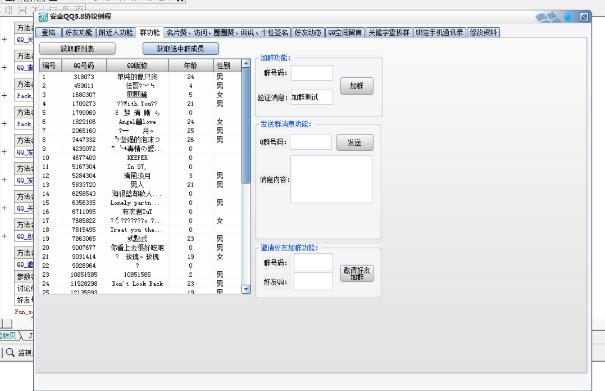Click the member list scrollbar down arrow
605x391 pixels.
click(x=246, y=289)
